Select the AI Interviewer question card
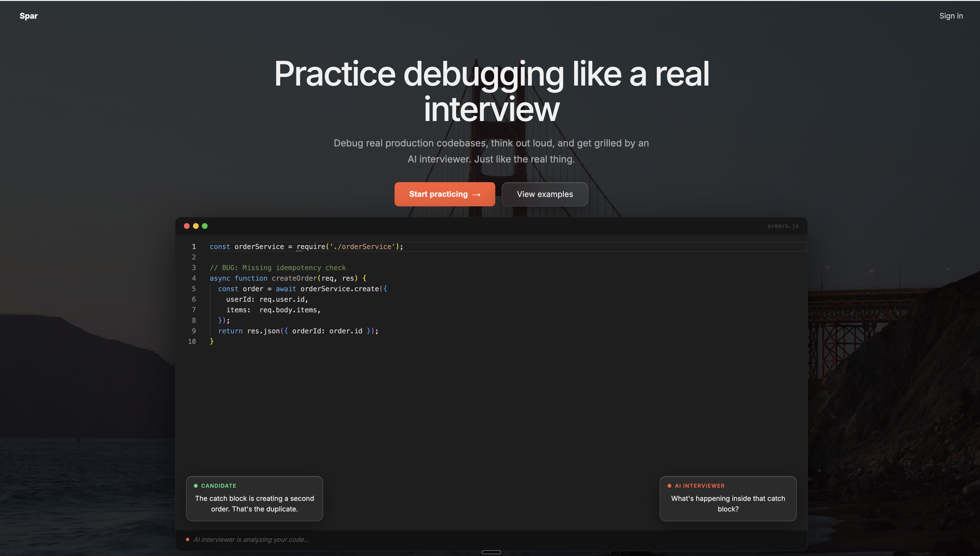980x556 pixels. tap(728, 498)
